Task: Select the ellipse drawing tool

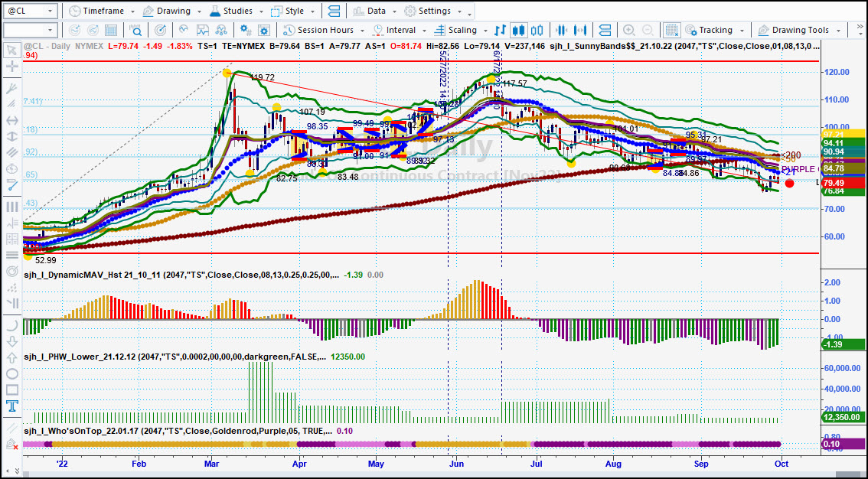Action: [11, 374]
